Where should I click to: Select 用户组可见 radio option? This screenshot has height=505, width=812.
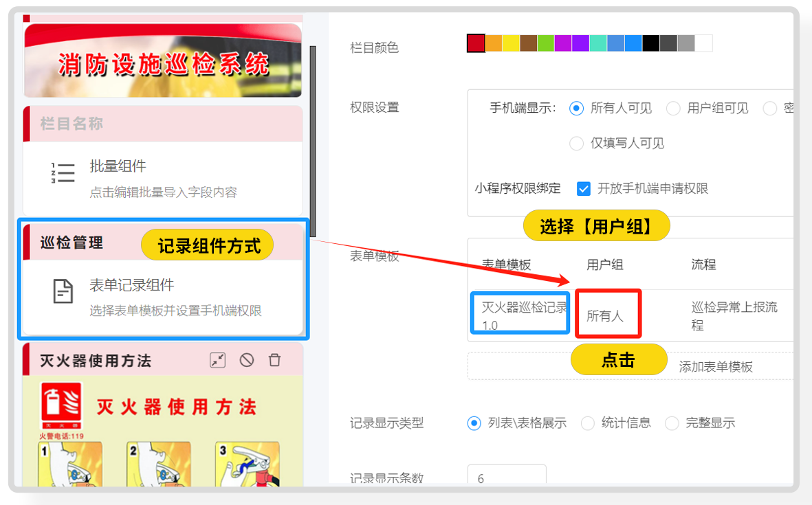(x=672, y=108)
